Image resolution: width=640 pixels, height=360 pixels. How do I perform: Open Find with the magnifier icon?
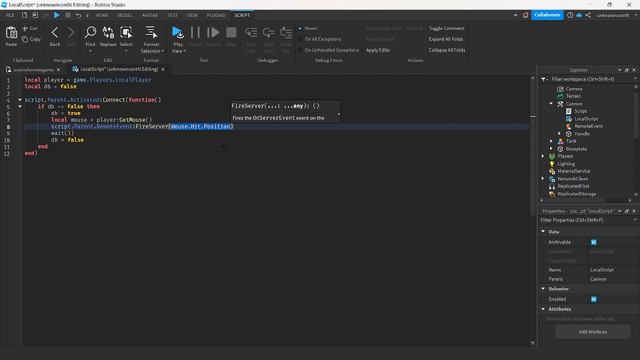pyautogui.click(x=90, y=33)
